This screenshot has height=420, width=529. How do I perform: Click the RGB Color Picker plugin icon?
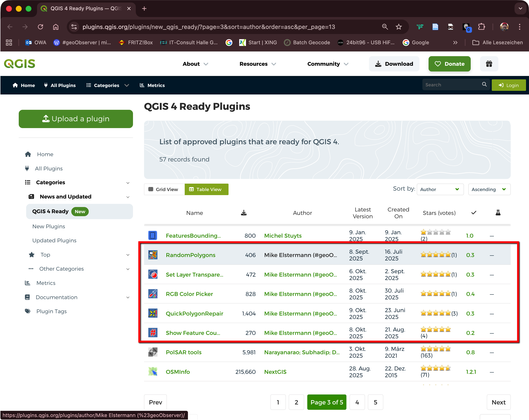coord(153,294)
